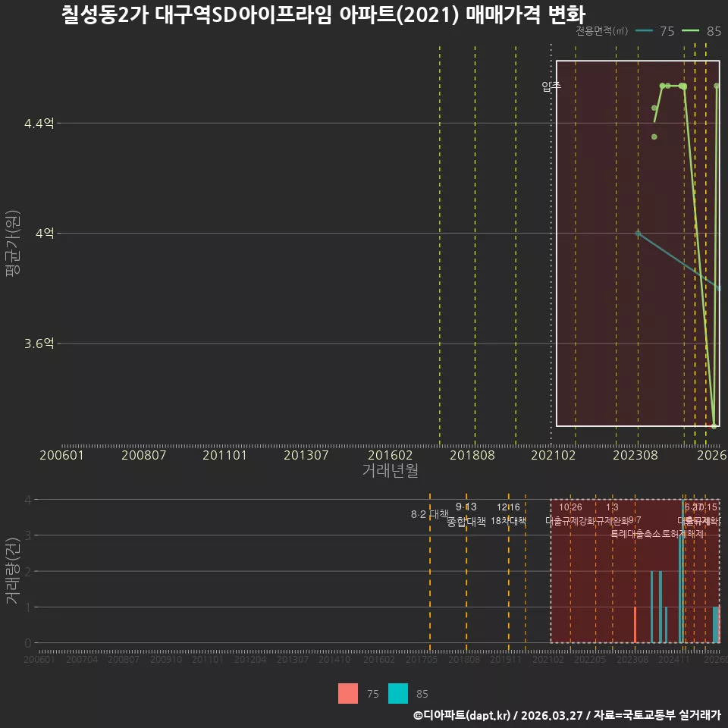Viewport: 728px width, 728px height.
Task: Click the '평균가(원)' vertical axis title
Action: point(13,243)
